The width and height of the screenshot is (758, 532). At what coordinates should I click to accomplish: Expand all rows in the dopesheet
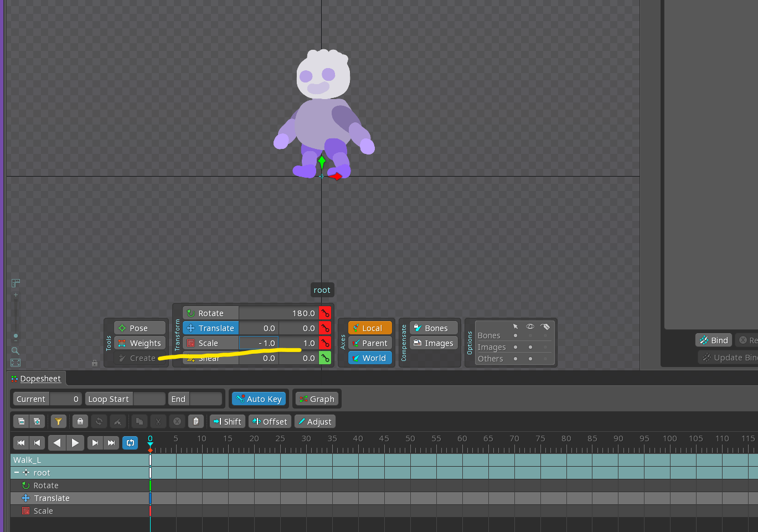pyautogui.click(x=37, y=421)
